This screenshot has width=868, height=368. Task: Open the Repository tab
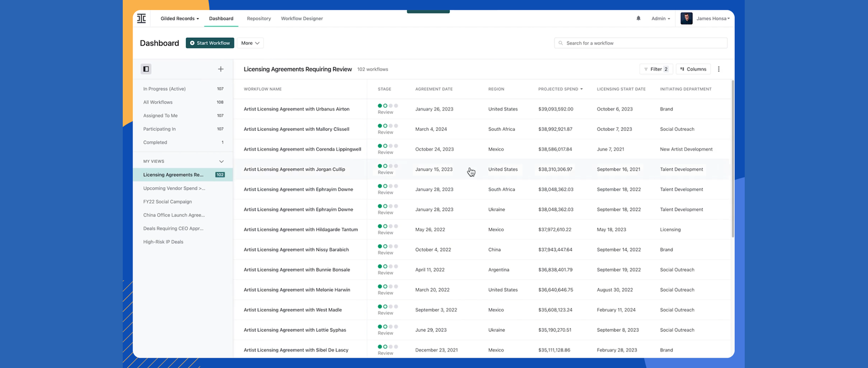pos(259,18)
